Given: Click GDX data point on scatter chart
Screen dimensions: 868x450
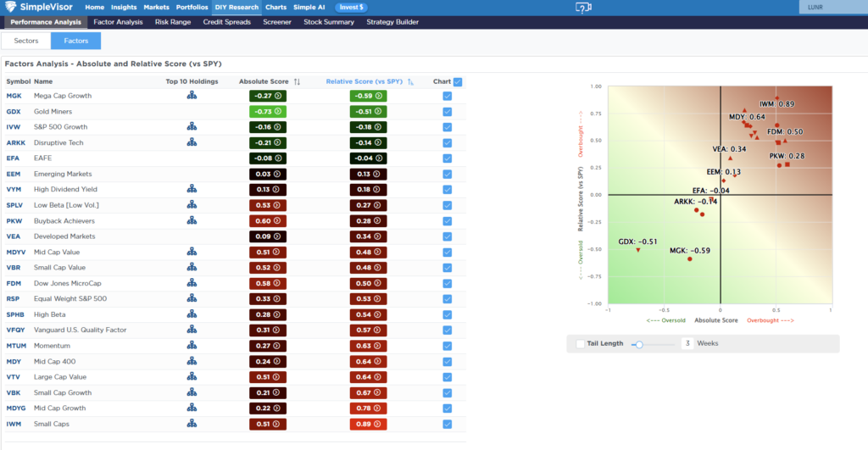Looking at the screenshot, I should point(638,251).
